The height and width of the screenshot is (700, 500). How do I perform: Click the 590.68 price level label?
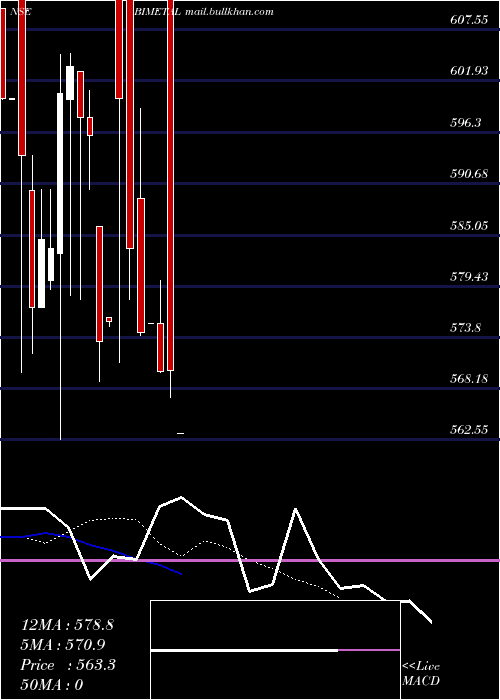[469, 173]
